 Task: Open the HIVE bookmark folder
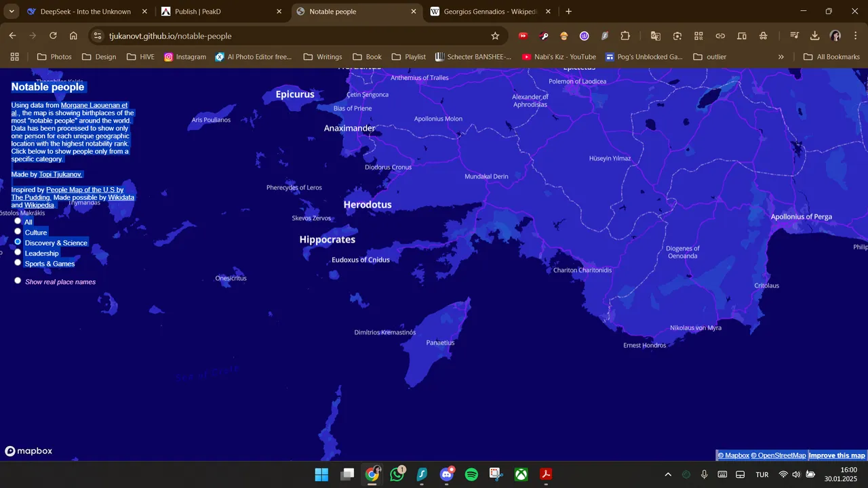[140, 57]
